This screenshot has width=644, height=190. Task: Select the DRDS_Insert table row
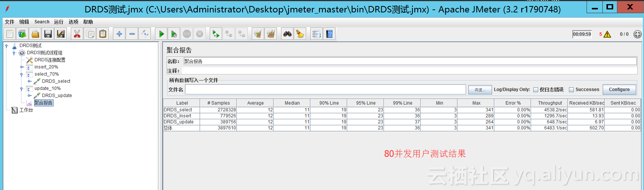coord(402,116)
